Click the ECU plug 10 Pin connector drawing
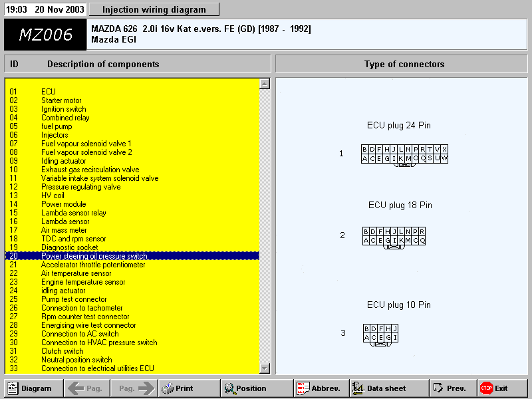 [380, 335]
